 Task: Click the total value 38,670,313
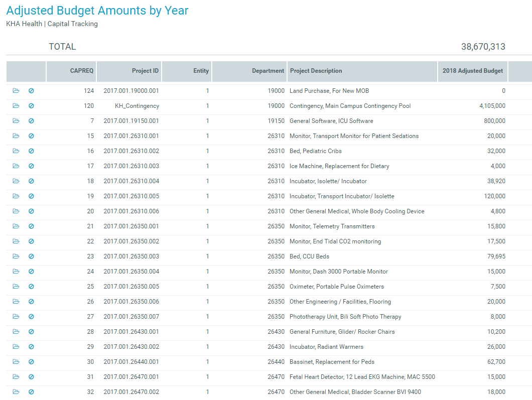[483, 47]
